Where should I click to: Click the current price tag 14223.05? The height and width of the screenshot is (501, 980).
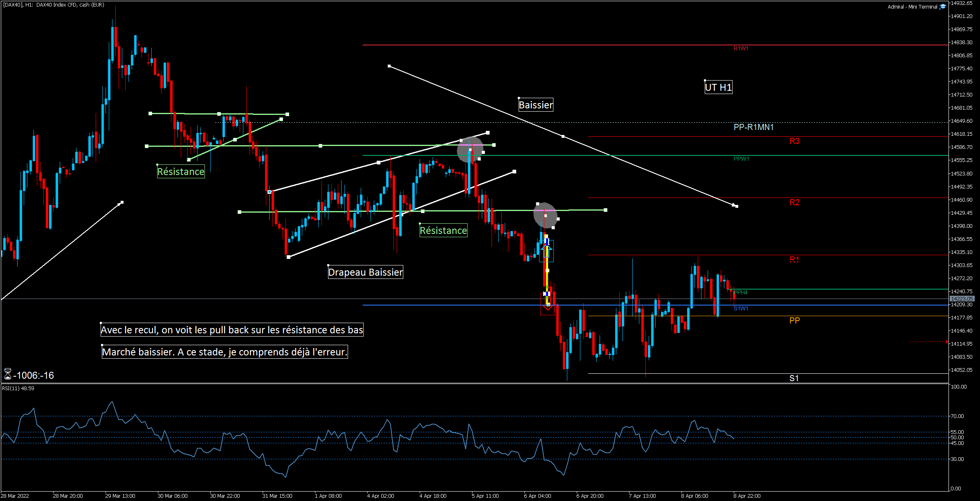coord(961,299)
